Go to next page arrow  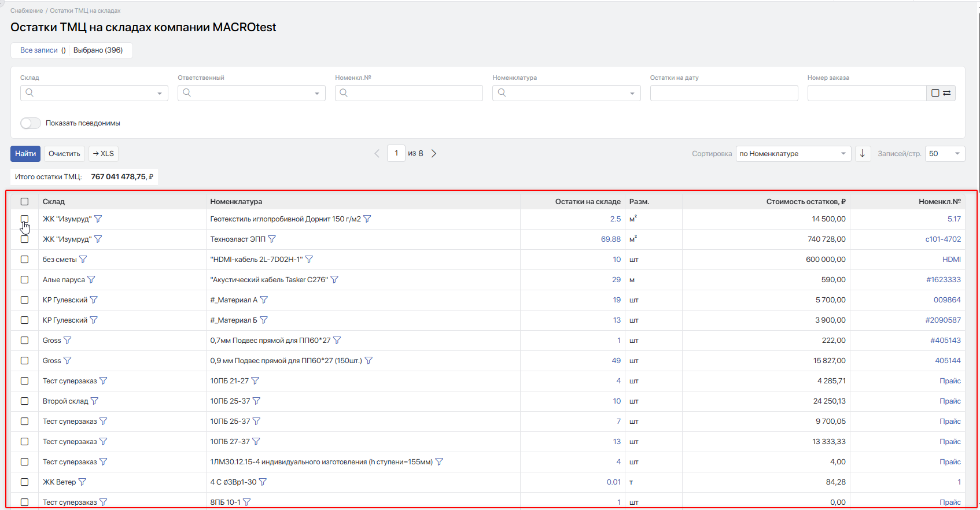click(434, 154)
